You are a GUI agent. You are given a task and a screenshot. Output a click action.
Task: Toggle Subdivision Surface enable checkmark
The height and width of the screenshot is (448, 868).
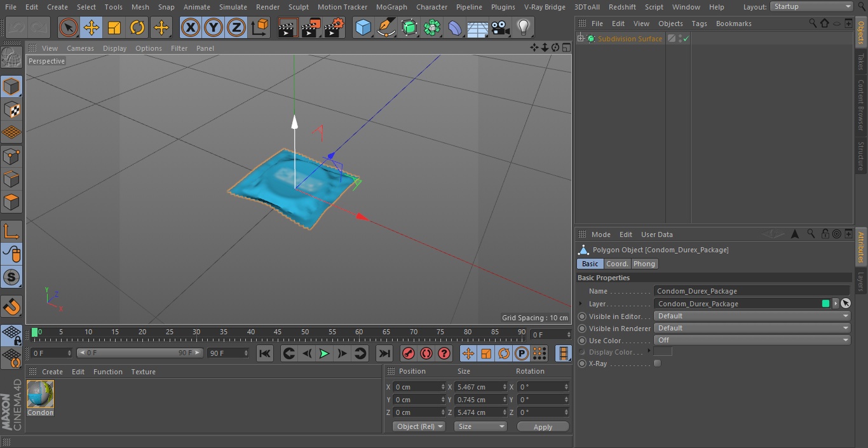click(x=686, y=39)
